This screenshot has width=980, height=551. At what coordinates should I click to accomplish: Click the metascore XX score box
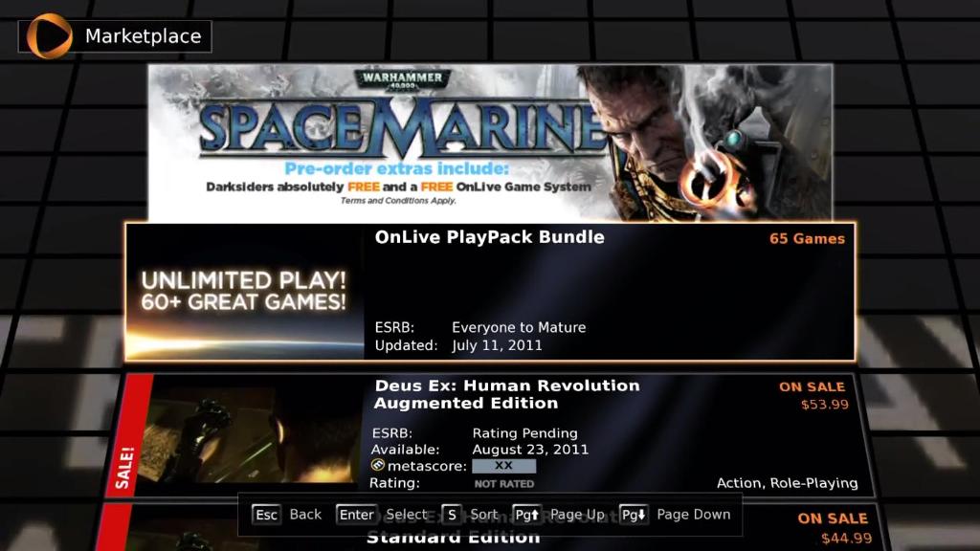[503, 466]
